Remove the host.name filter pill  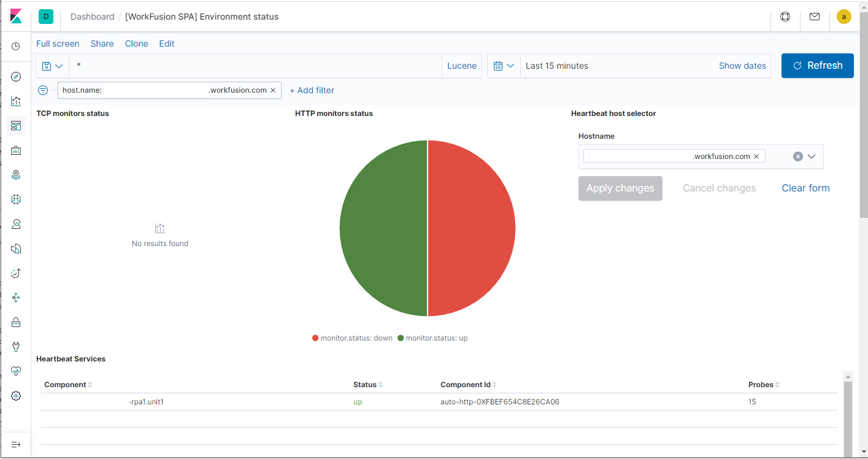coord(273,90)
